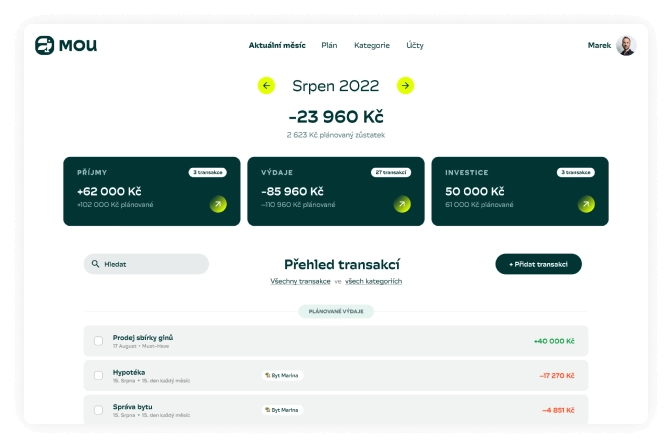This screenshot has height=448, width=672.
Task: Go to previous month arrow
Action: tap(266, 86)
